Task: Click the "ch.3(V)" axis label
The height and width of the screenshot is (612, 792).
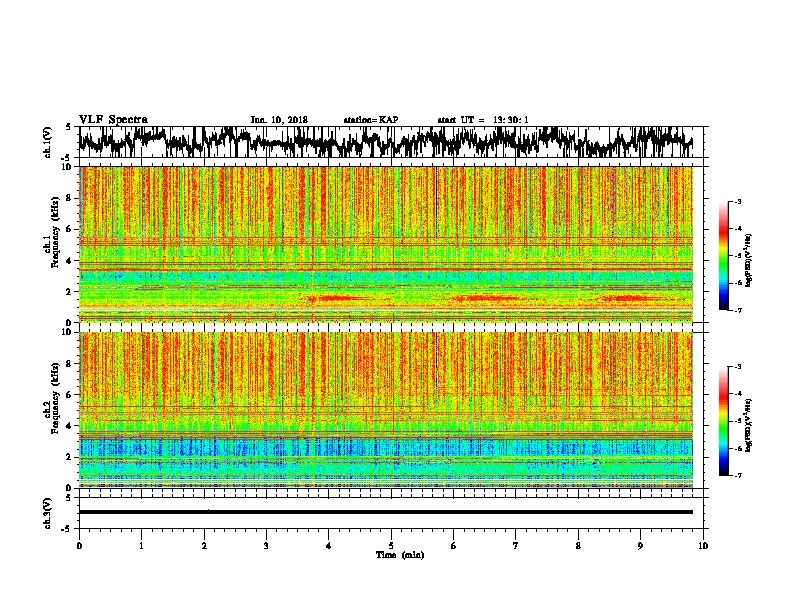Action: (48, 513)
